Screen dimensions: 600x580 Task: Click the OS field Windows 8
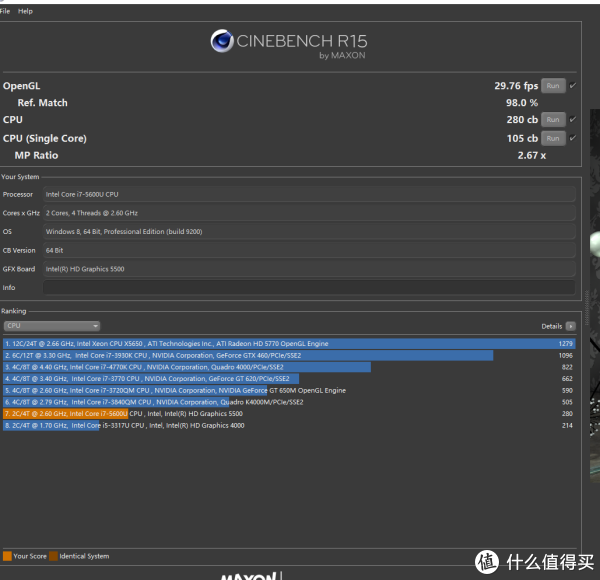[309, 232]
